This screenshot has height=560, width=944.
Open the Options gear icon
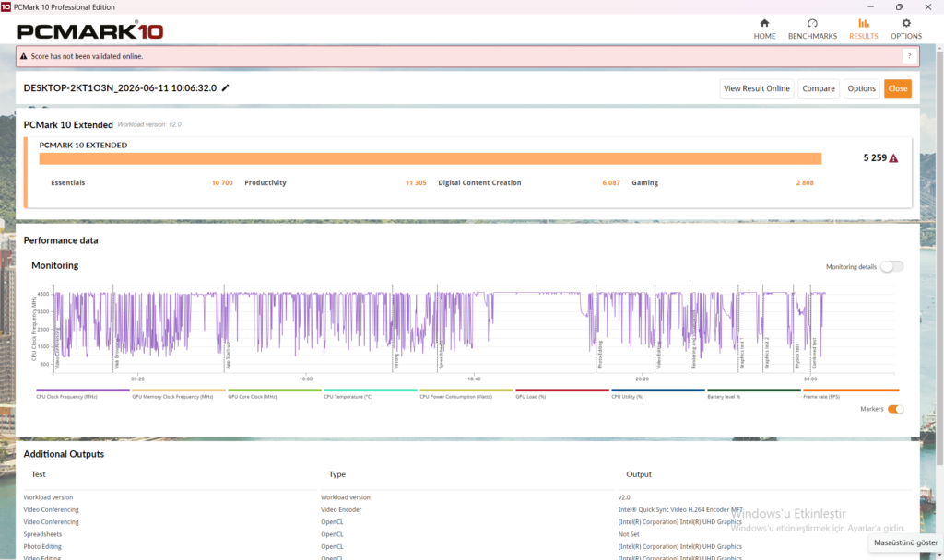tap(906, 23)
